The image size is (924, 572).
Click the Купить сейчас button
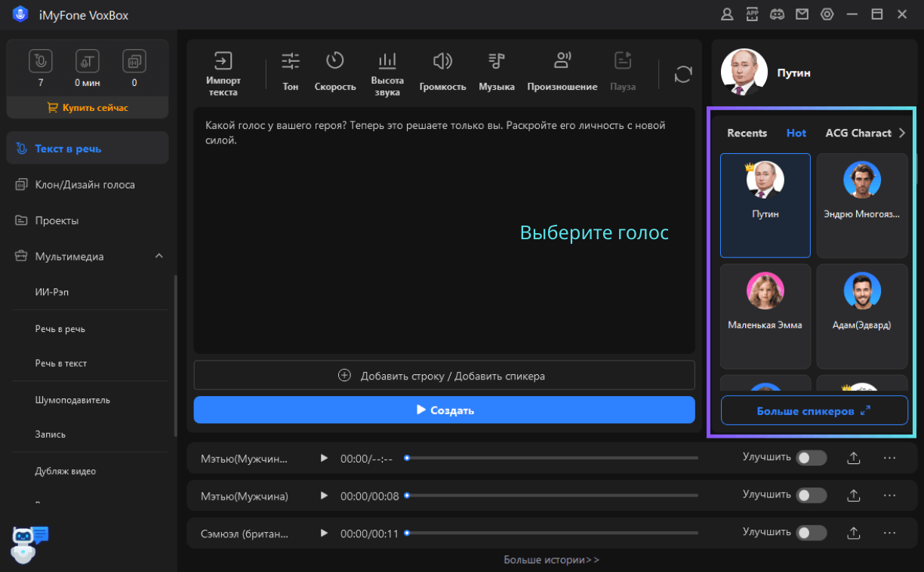pos(88,108)
